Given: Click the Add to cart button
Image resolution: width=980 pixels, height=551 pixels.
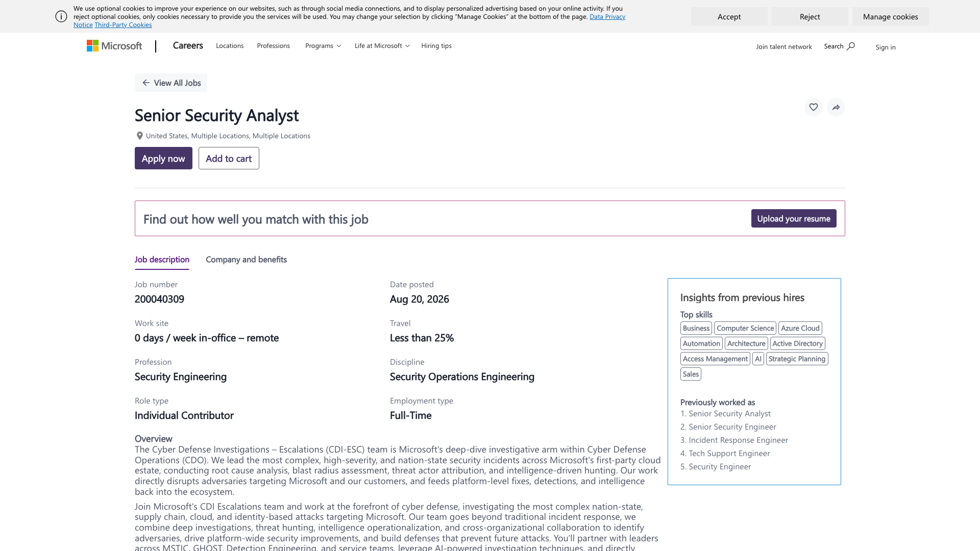Looking at the screenshot, I should pos(229,158).
